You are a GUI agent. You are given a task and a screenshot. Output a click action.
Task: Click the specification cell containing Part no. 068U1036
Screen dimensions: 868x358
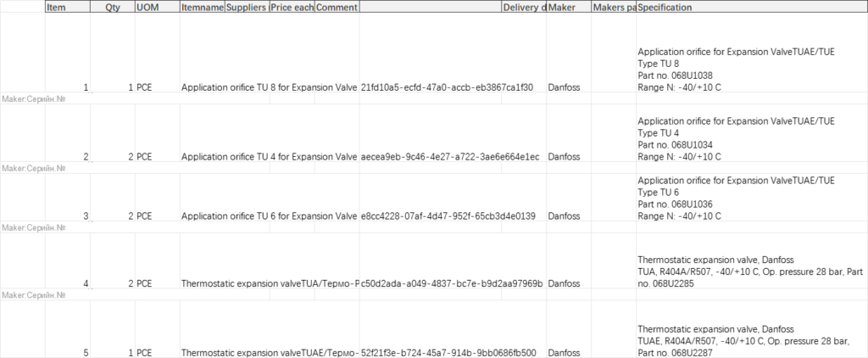click(x=750, y=199)
